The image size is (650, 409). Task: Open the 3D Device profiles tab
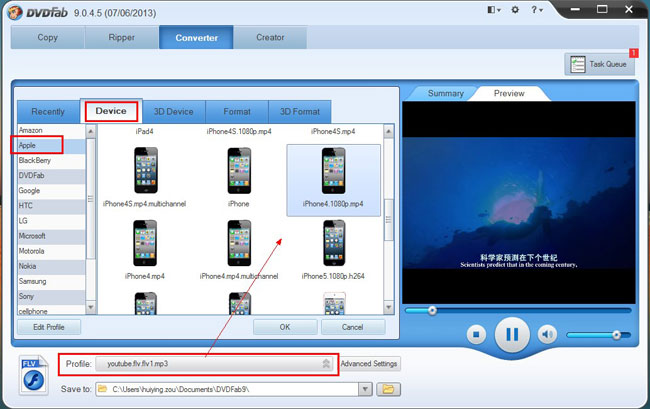click(174, 111)
